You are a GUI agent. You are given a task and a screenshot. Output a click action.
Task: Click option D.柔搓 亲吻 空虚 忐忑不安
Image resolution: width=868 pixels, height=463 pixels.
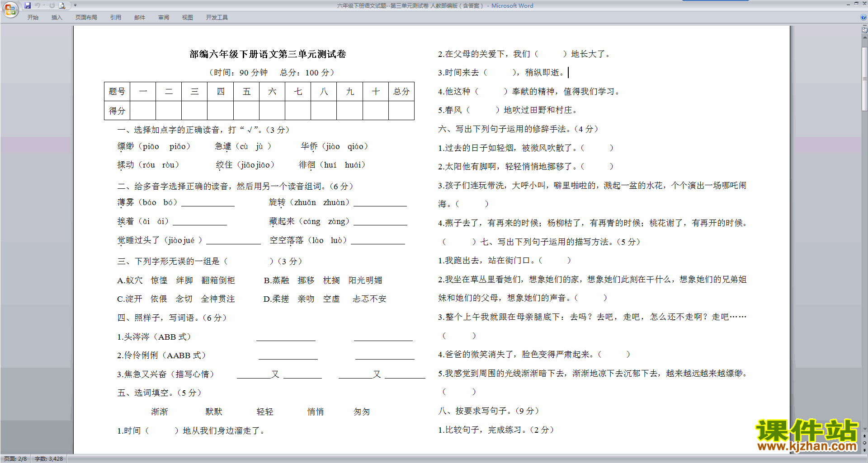[325, 299]
